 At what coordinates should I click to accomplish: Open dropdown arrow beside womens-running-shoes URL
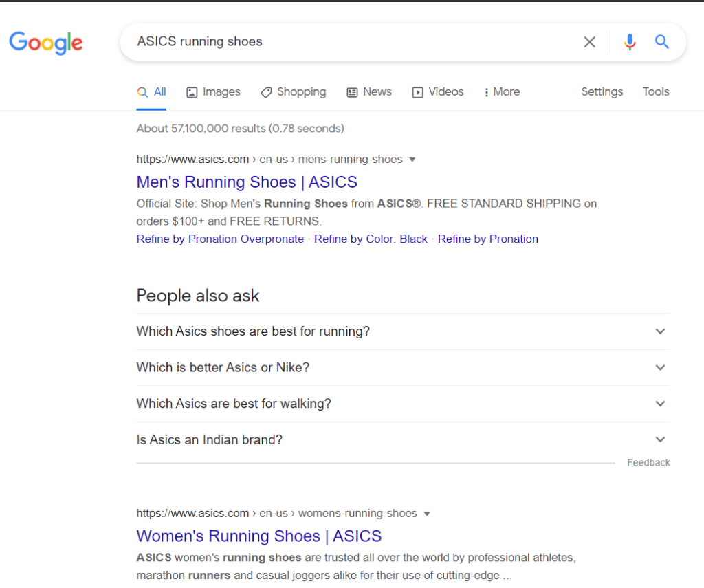pyautogui.click(x=427, y=514)
